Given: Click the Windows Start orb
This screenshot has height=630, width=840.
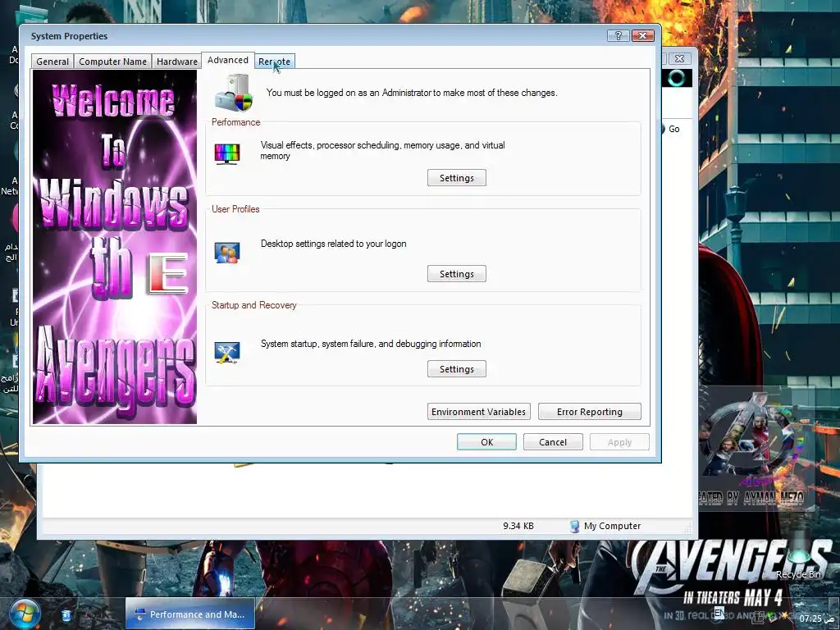Looking at the screenshot, I should click(25, 614).
